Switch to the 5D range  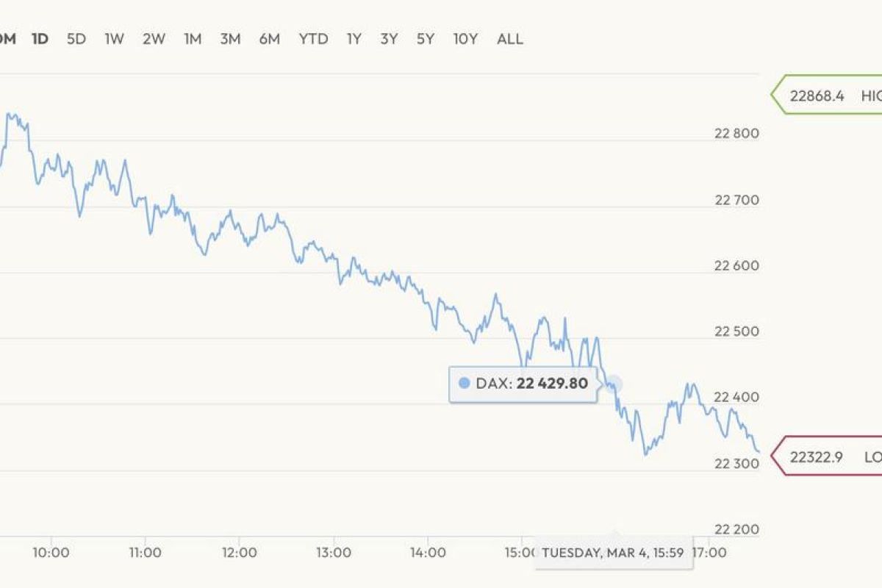(x=76, y=39)
